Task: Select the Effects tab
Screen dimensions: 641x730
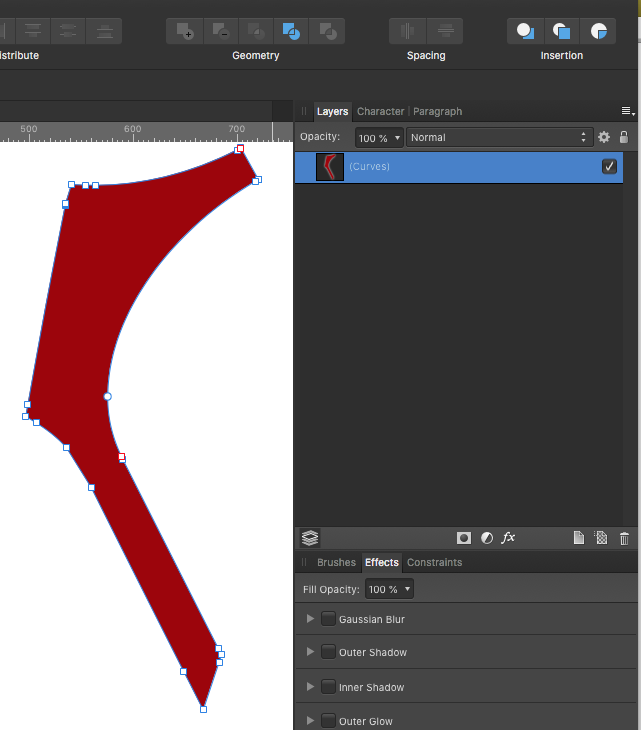Action: (x=382, y=562)
